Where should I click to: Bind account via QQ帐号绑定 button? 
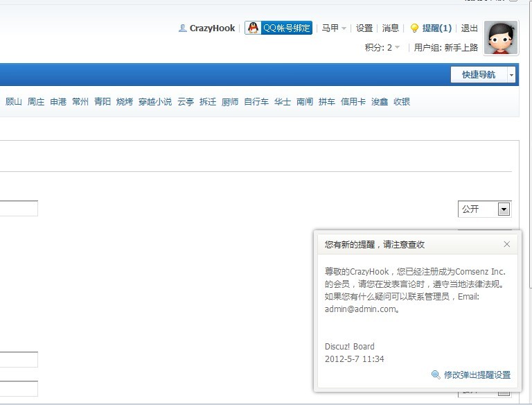pyautogui.click(x=278, y=28)
